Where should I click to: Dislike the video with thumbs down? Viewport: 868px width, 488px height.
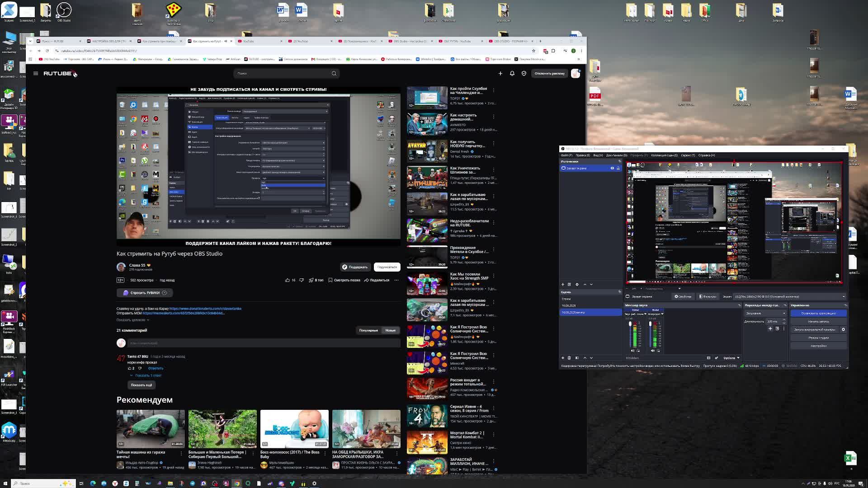[302, 280]
